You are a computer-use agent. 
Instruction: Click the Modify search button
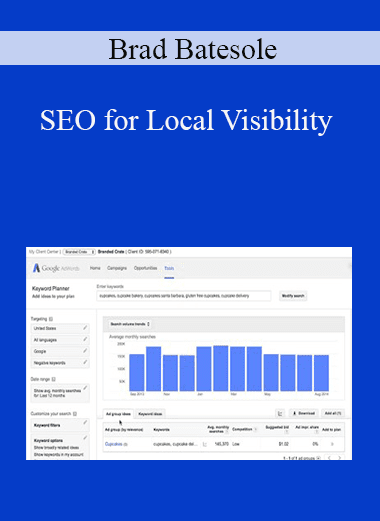tap(293, 296)
